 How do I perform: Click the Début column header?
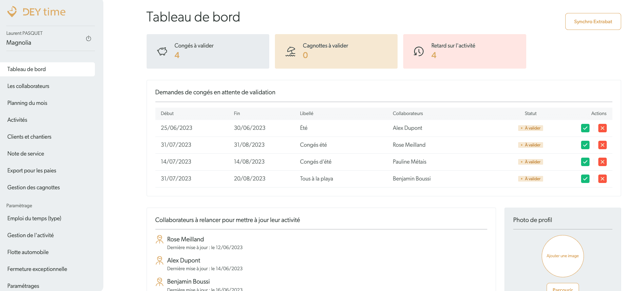point(167,114)
